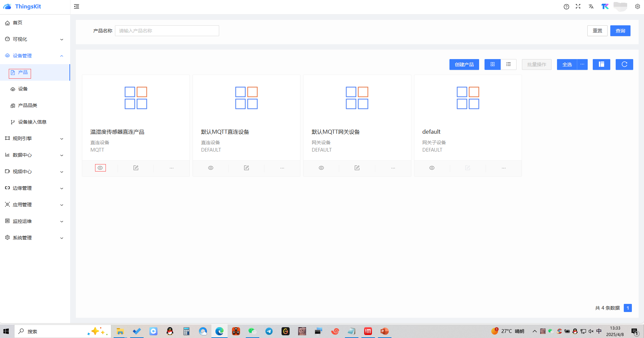The width and height of the screenshot is (644, 338).
Task: Collapse the sidebar with the menu fold icon
Action: [x=77, y=6]
